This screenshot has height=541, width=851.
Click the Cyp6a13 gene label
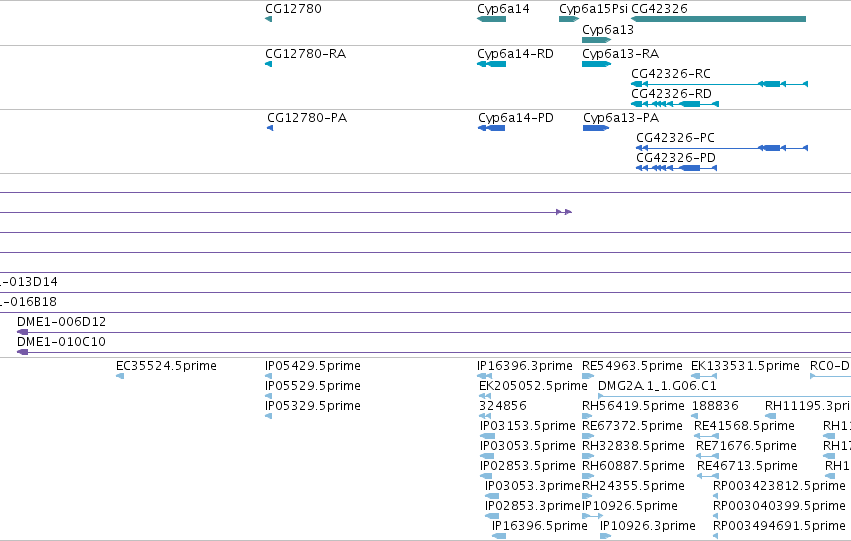tap(608, 30)
